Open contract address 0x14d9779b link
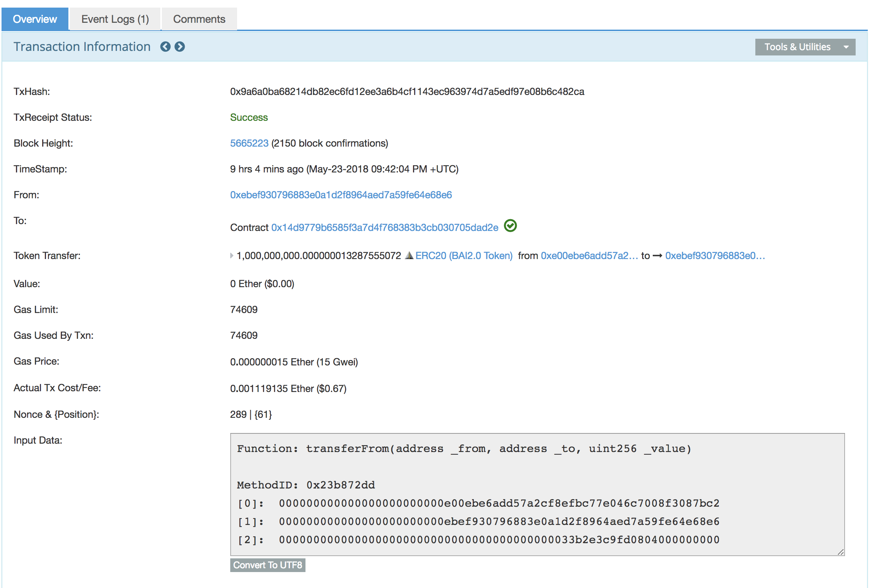This screenshot has height=588, width=883. 385,228
